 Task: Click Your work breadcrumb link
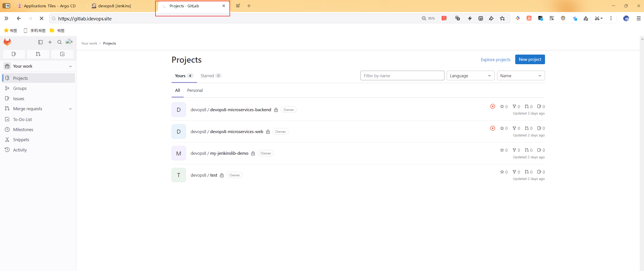click(89, 43)
